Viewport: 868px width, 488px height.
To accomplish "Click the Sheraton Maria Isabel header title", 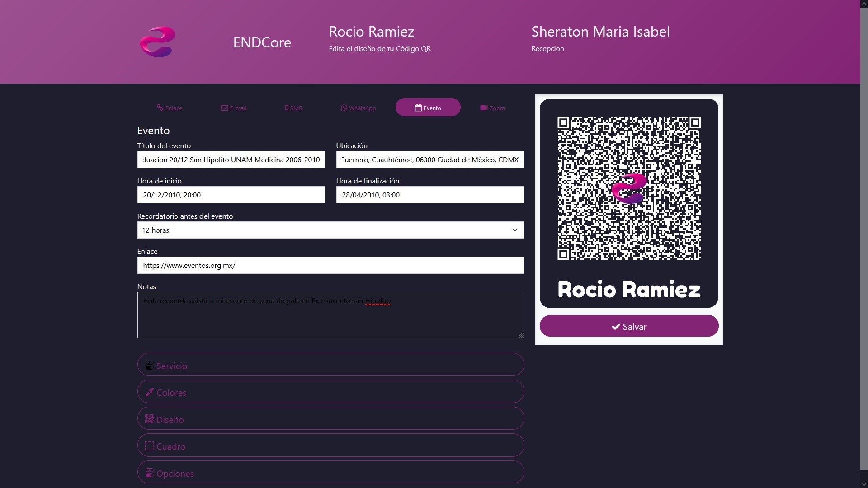I will [600, 32].
